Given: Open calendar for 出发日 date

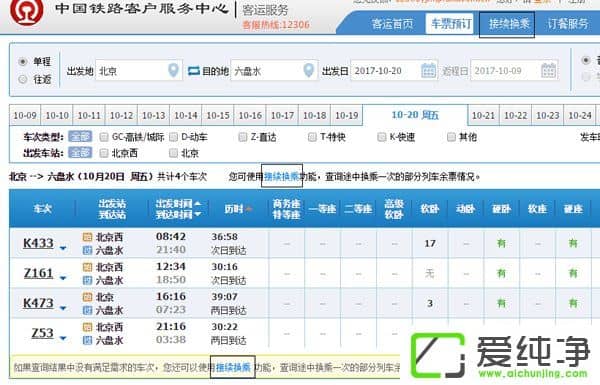Looking at the screenshot, I should click(428, 70).
